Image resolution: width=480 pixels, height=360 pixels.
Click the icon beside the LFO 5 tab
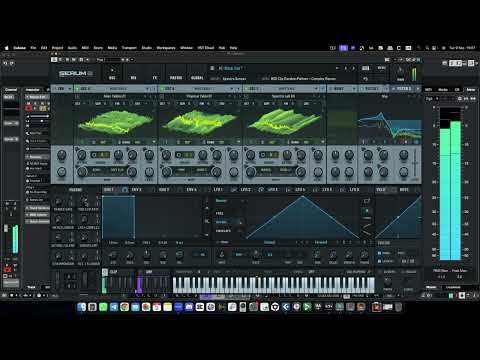(342, 190)
